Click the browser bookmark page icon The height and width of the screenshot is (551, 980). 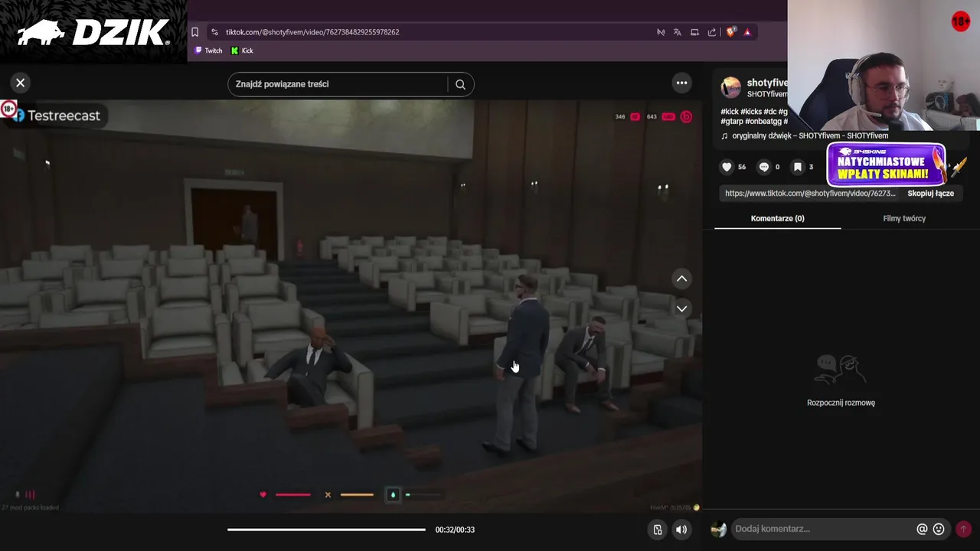pyautogui.click(x=195, y=32)
